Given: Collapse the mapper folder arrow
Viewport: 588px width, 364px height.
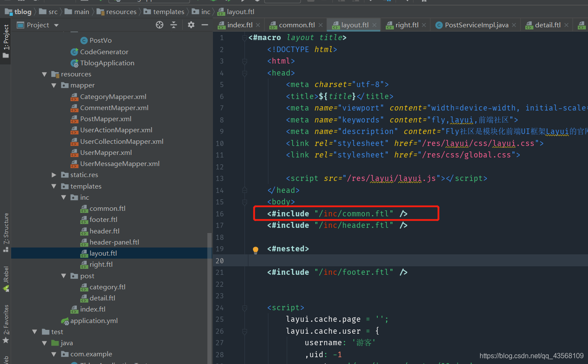Looking at the screenshot, I should [54, 85].
